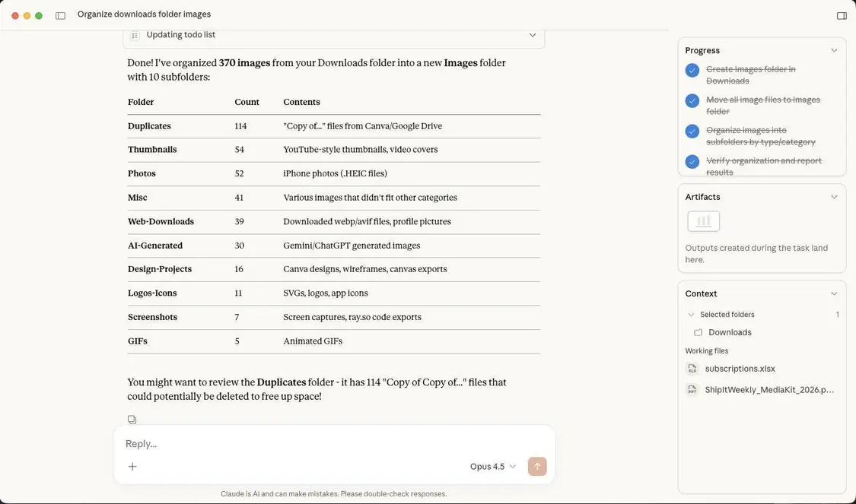Toggle the left sidebar icon
This screenshot has height=504, width=856.
[61, 15]
